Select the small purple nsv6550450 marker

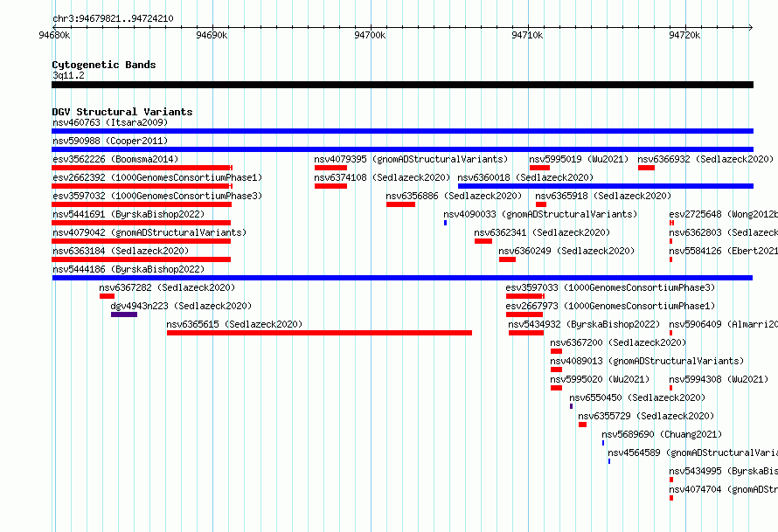pos(571,406)
